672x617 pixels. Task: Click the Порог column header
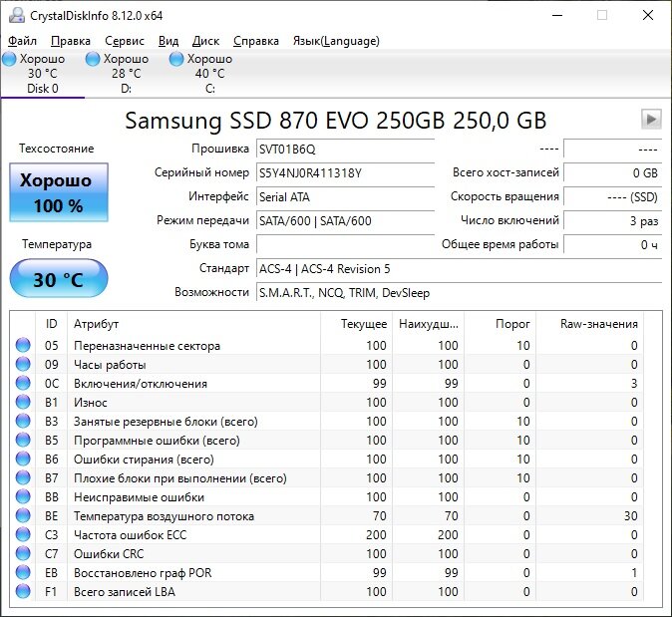click(501, 324)
